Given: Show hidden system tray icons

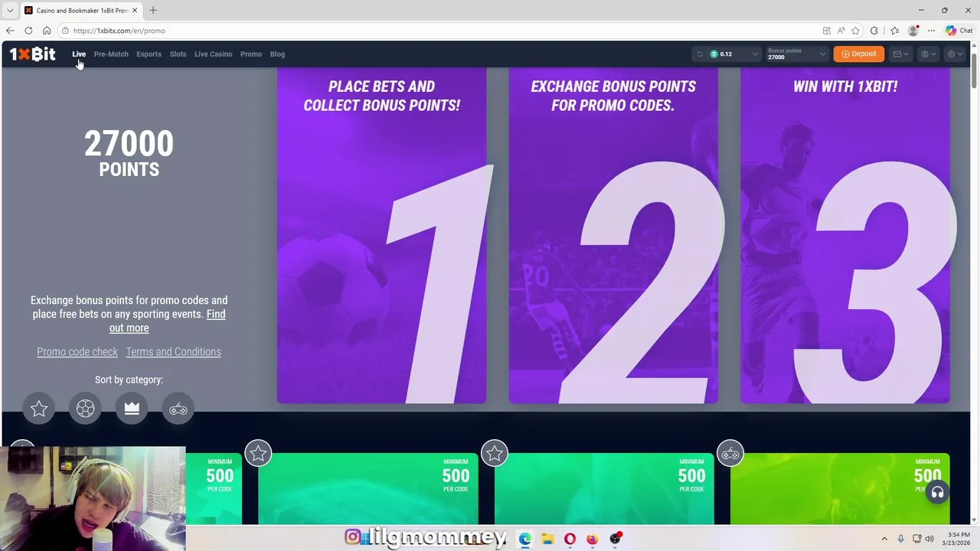Looking at the screenshot, I should pos(884,539).
